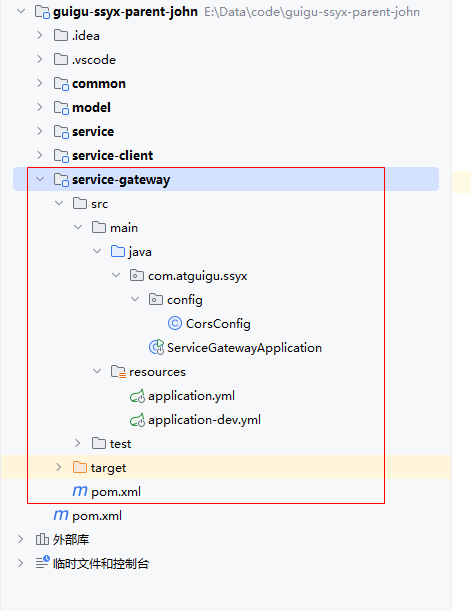Viewport: 471px width, 611px height.
Task: Click the com.atguigu.ssyx package icon
Action: [x=137, y=275]
